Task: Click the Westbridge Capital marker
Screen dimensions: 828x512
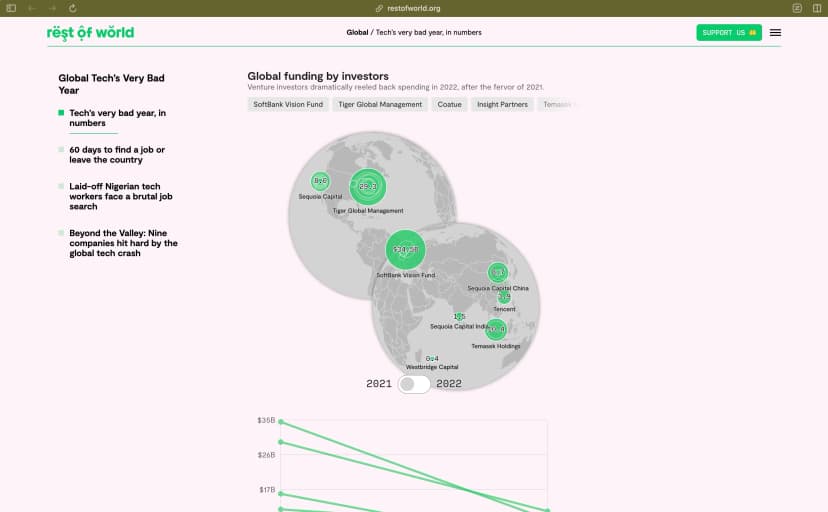Action: 432,358
